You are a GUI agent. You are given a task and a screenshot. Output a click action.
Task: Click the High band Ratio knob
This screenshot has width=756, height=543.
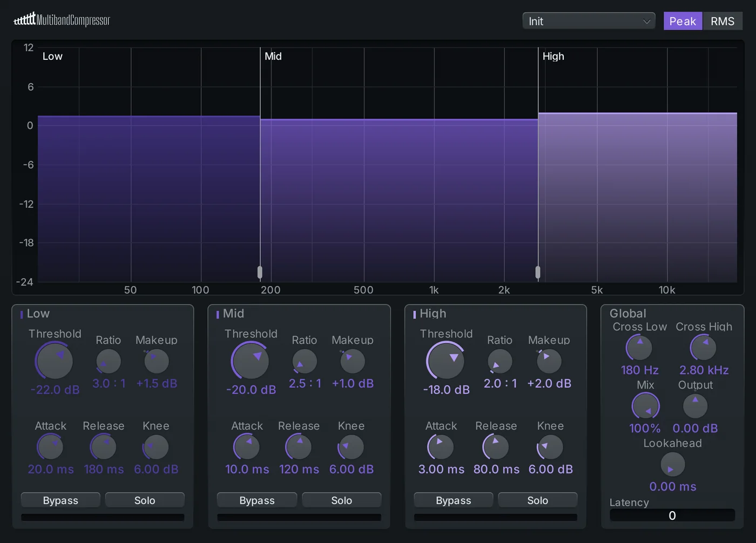[500, 361]
